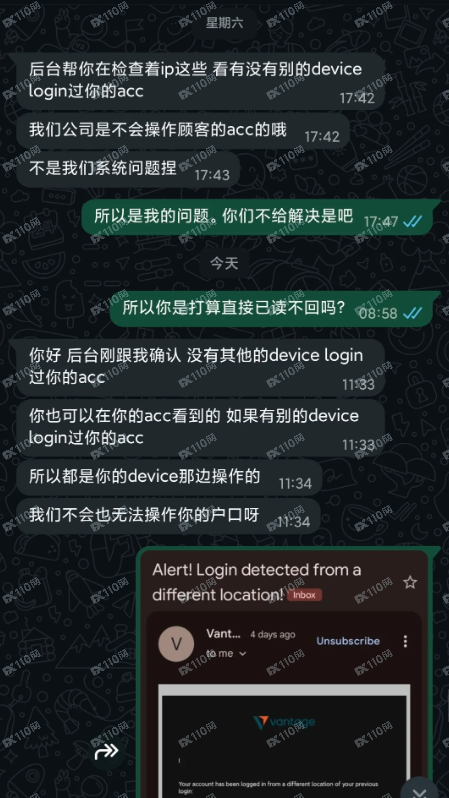Tap the V sender avatar circle
Screen dimensions: 449x798
tap(176, 644)
